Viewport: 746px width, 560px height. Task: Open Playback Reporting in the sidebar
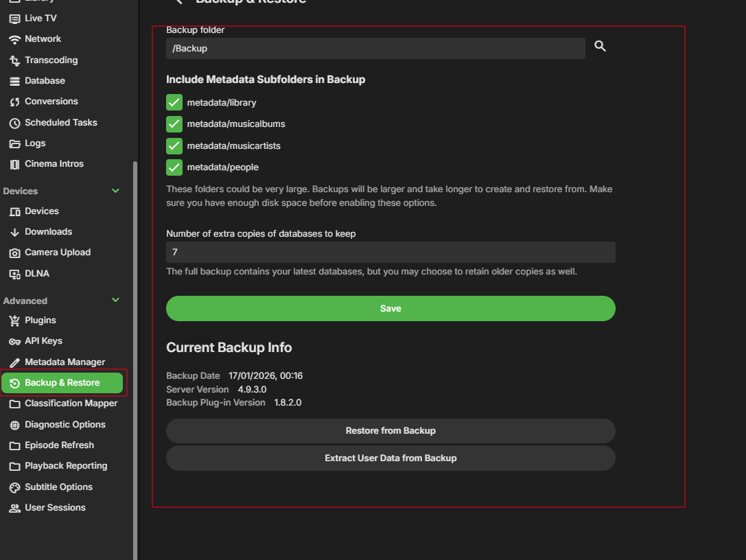pos(66,466)
